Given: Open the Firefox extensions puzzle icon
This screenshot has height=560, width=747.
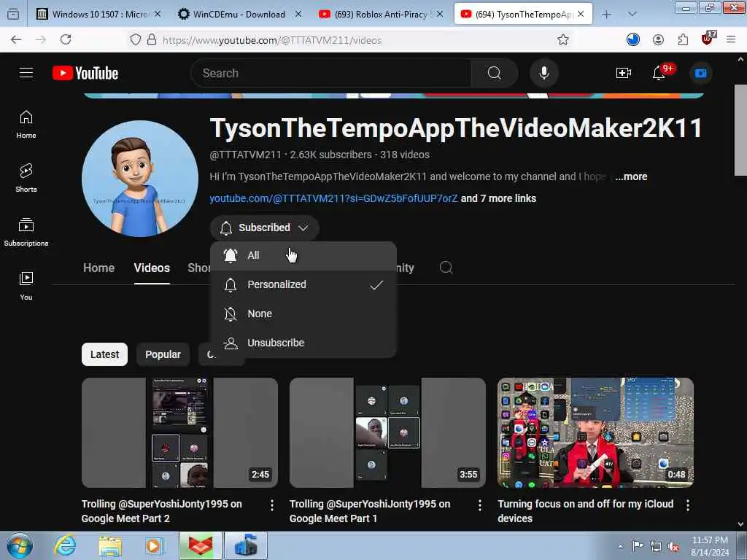Looking at the screenshot, I should (x=683, y=40).
